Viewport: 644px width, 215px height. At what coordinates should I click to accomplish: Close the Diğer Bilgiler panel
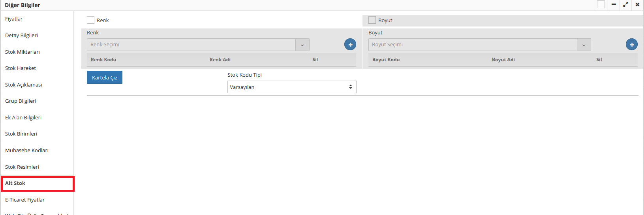[637, 5]
